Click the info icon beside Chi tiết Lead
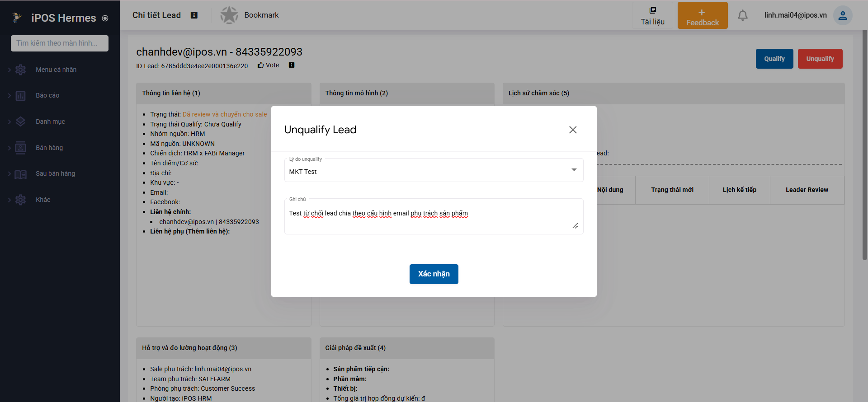Image resolution: width=868 pixels, height=402 pixels. coord(194,15)
